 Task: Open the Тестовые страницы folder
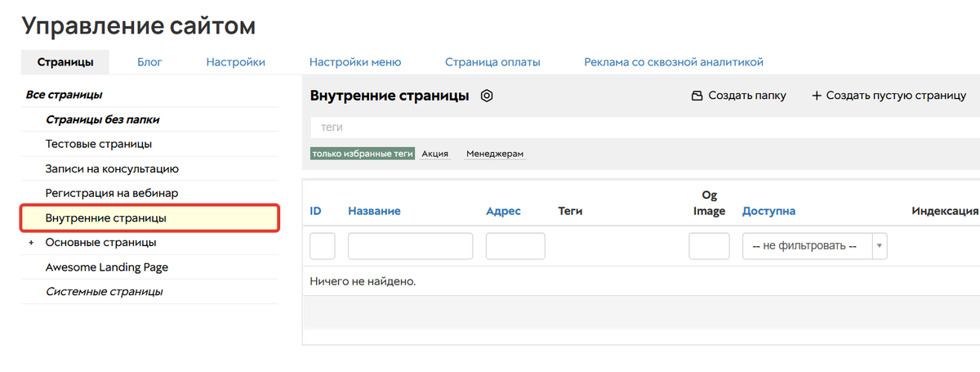point(99,144)
